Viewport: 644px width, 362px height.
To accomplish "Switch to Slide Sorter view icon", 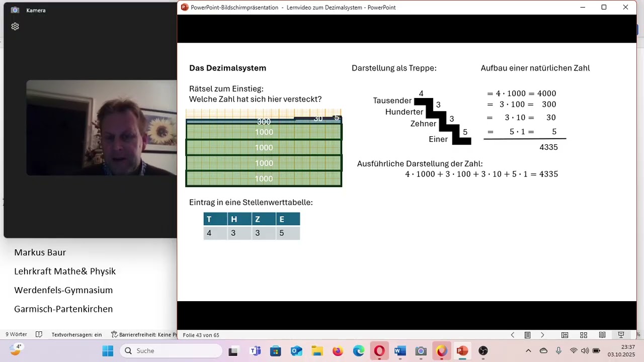I will [584, 335].
